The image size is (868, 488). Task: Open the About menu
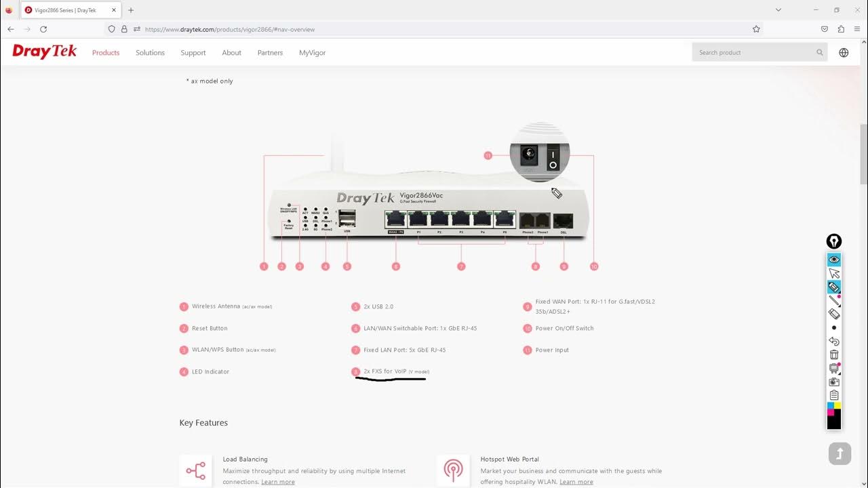[231, 52]
